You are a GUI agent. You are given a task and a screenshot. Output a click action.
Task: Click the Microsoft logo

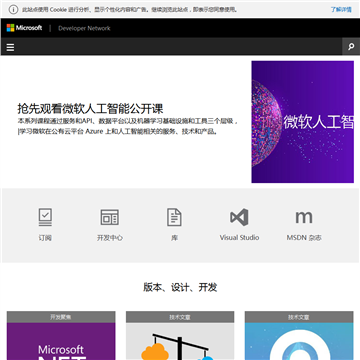tap(24, 28)
